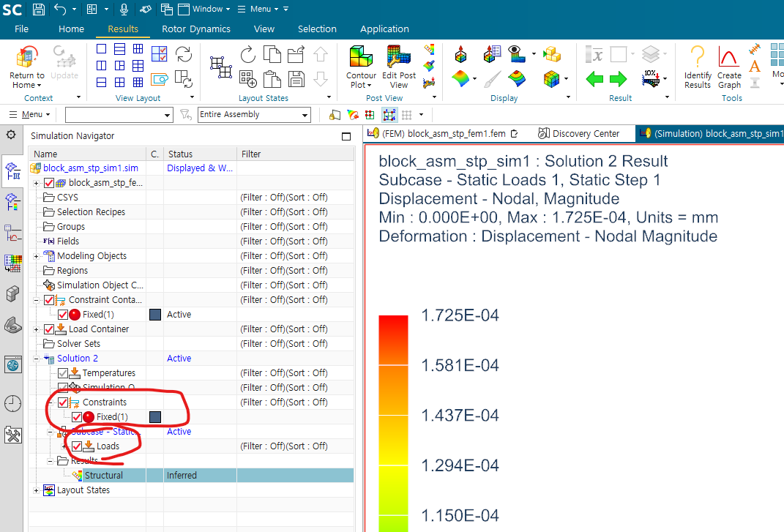Viewport: 784px width, 532px height.
Task: Uncheck the Constraints checkbox under Solution 2
Action: click(x=63, y=402)
